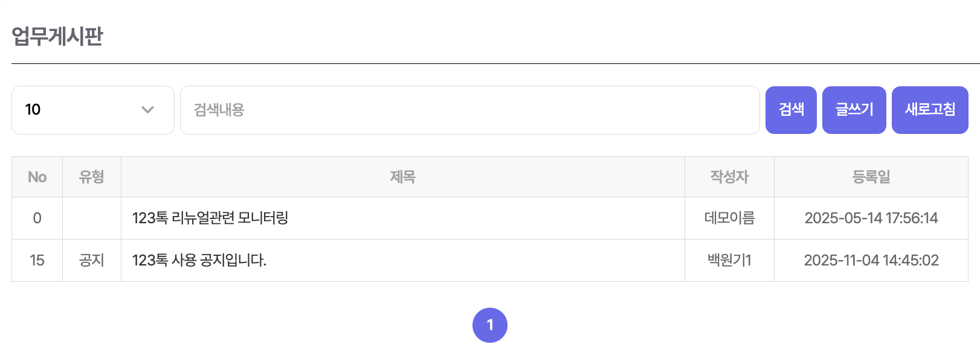Image resolution: width=980 pixels, height=356 pixels.
Task: Click the author cell 데모이름
Action: 729,218
